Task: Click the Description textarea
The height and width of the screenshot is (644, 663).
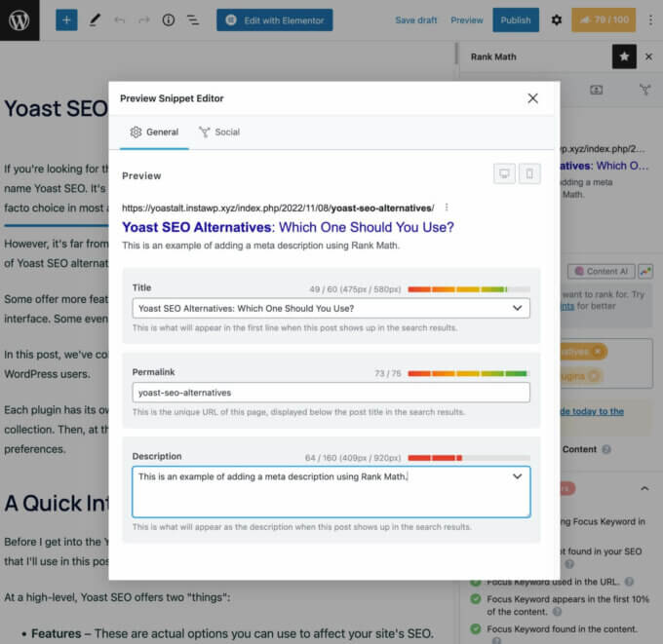Action: click(x=331, y=492)
